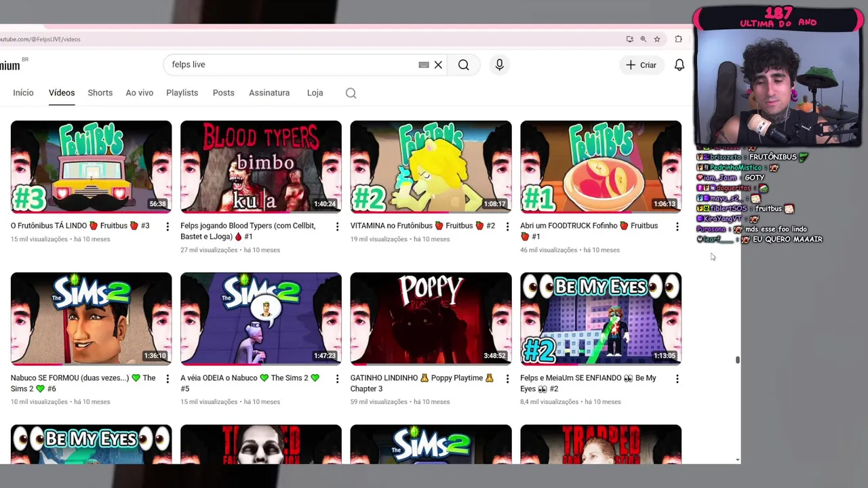Click the page vertical scrollbar thumb
The width and height of the screenshot is (868, 488).
(737, 360)
